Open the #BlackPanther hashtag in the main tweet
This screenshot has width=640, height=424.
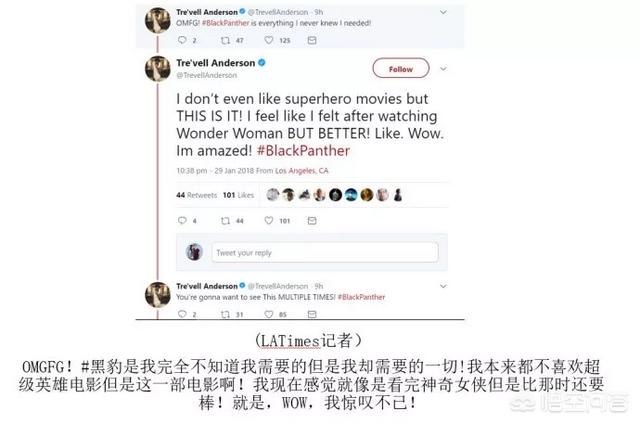(303, 151)
